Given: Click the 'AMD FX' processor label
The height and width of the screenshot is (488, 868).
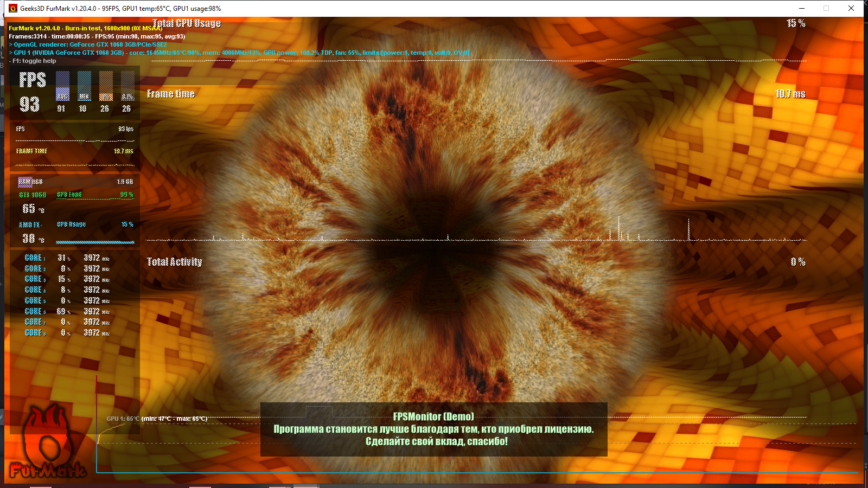Looking at the screenshot, I should 31,224.
